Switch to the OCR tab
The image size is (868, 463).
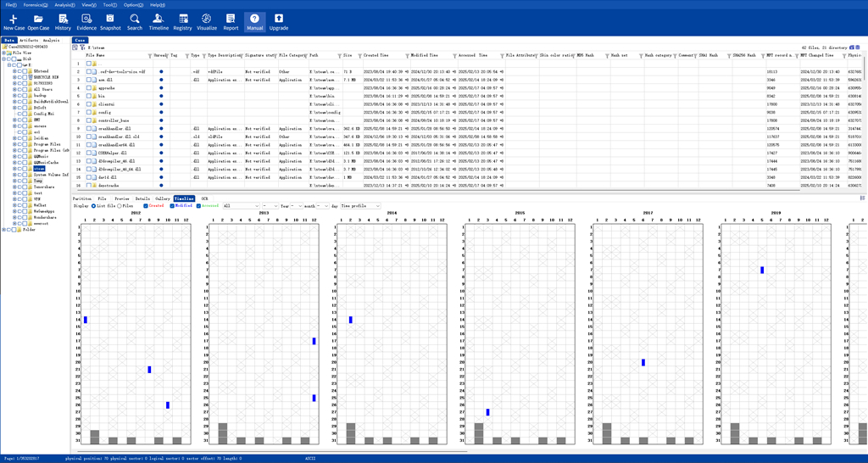click(205, 198)
